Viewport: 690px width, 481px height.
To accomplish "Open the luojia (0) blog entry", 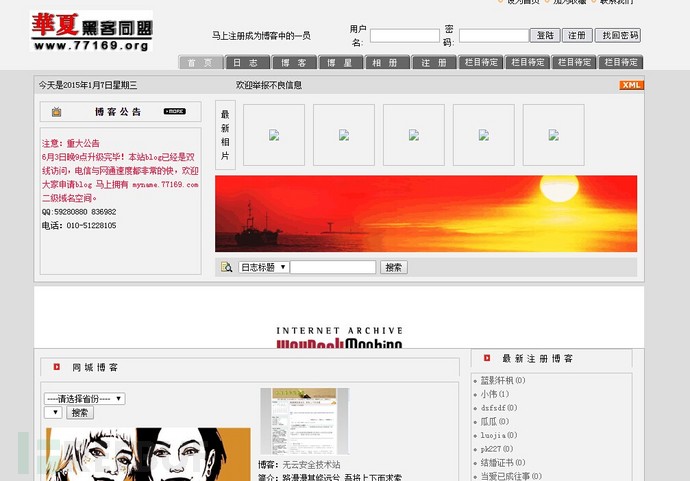I will tap(499, 435).
